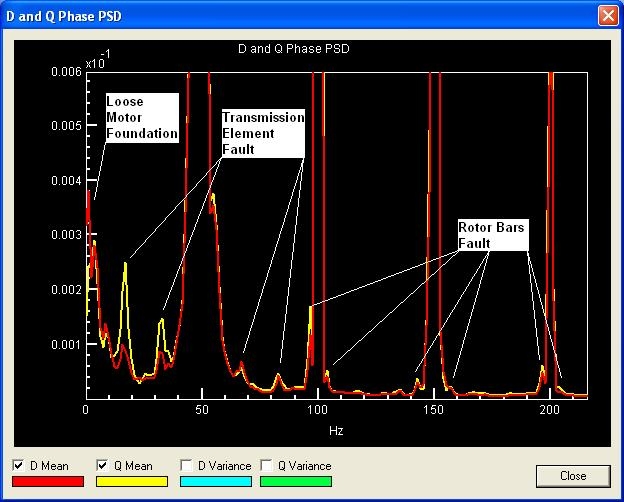Select the Rotor Bars Fault annotation label
Screen dimensions: 624x502
492,235
